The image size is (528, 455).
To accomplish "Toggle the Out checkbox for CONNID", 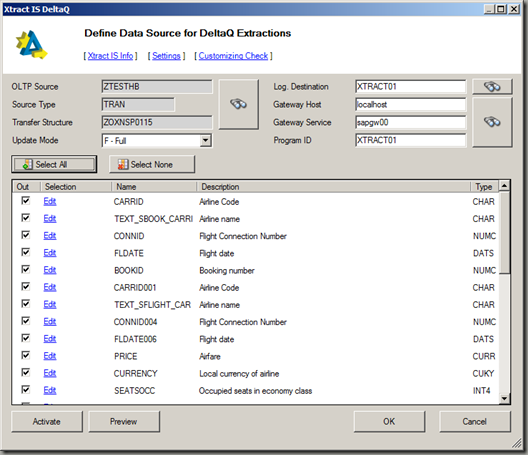I will pyautogui.click(x=26, y=235).
